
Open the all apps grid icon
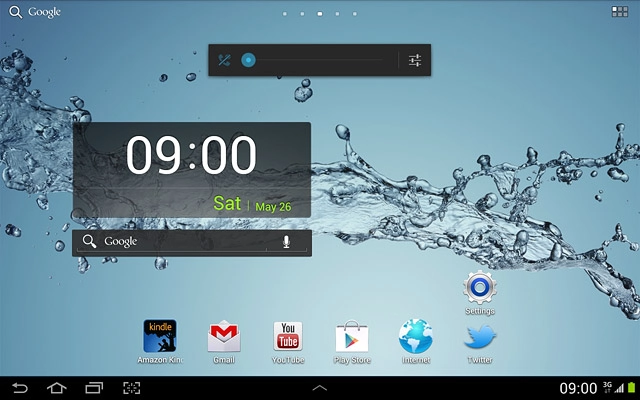point(620,12)
